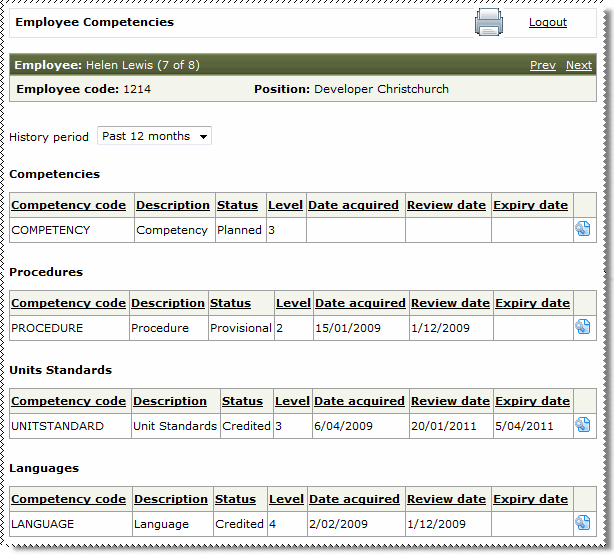Open details icon for PROCEDURE row
The height and width of the screenshot is (554, 614).
click(x=583, y=328)
